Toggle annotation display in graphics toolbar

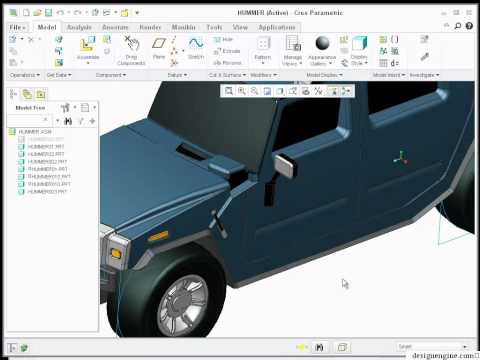point(333,91)
